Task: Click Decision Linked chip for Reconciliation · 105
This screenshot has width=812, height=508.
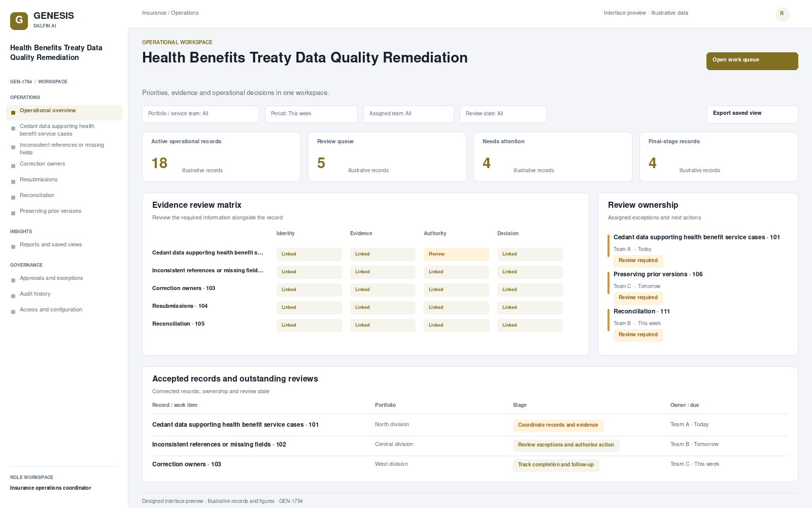Action: click(x=530, y=326)
